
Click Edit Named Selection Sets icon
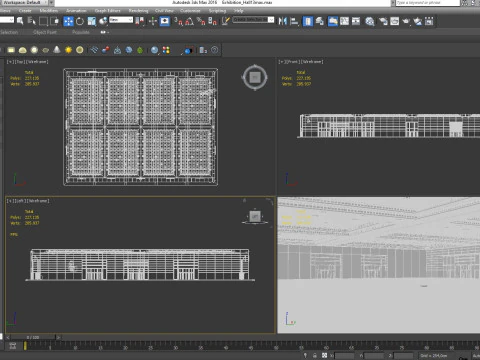pos(226,21)
